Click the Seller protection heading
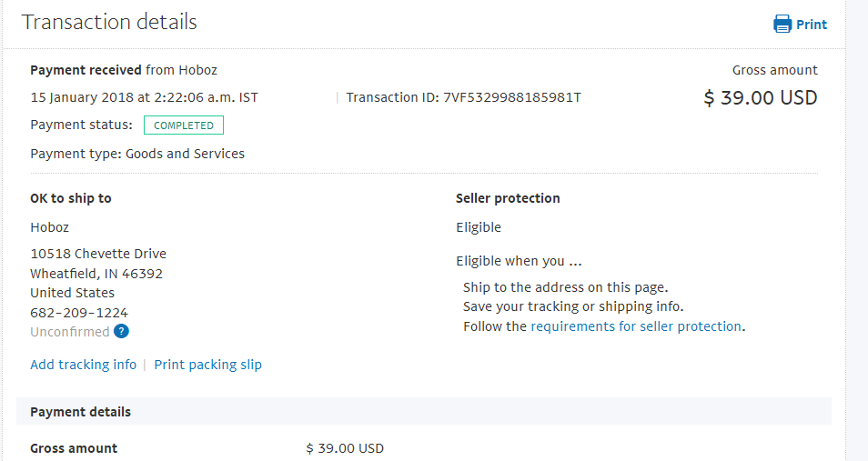This screenshot has width=868, height=461. pos(508,198)
